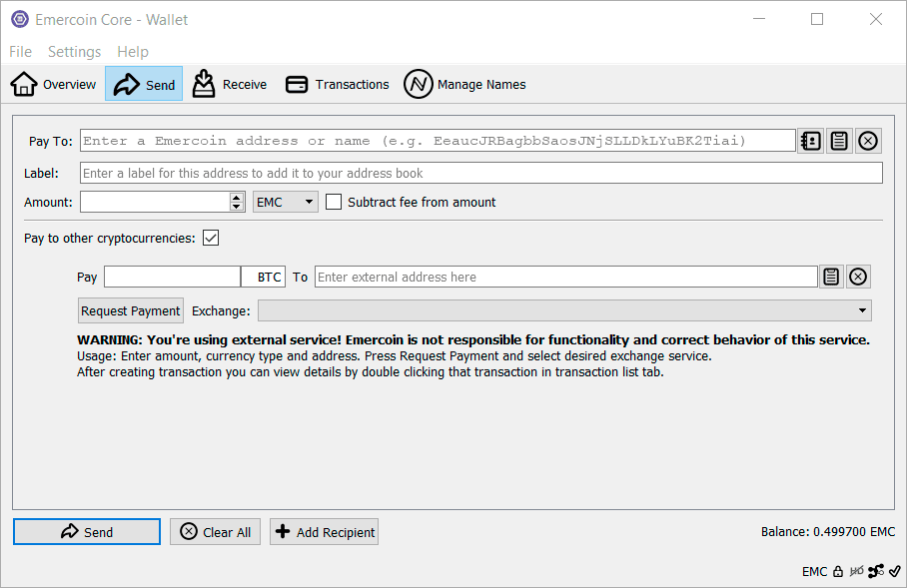Click EMC unit label in status bar

[x=814, y=572]
